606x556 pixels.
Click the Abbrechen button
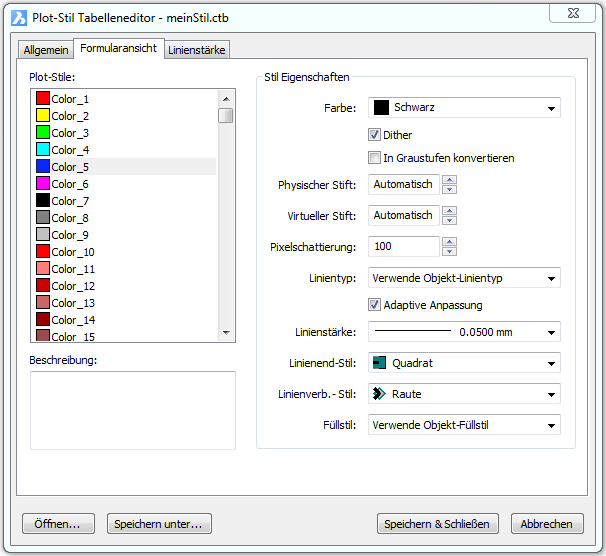point(547,524)
